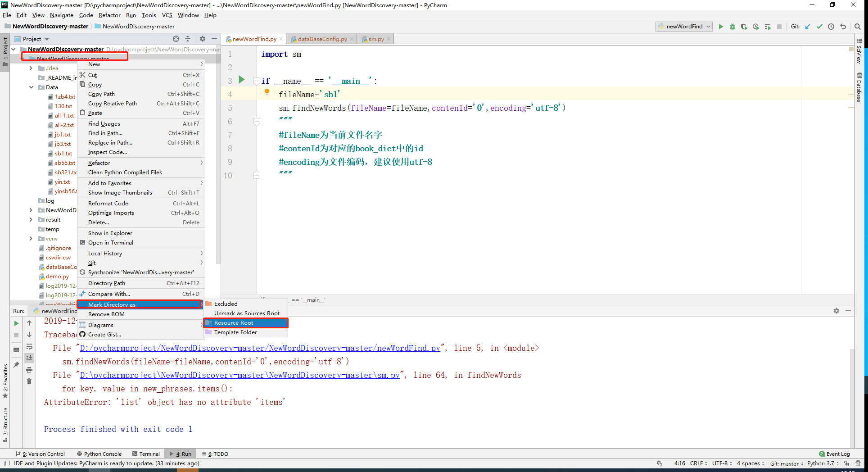Image resolution: width=868 pixels, height=472 pixels.
Task: Open the UTF-8 encoding selector
Action: coord(722,463)
